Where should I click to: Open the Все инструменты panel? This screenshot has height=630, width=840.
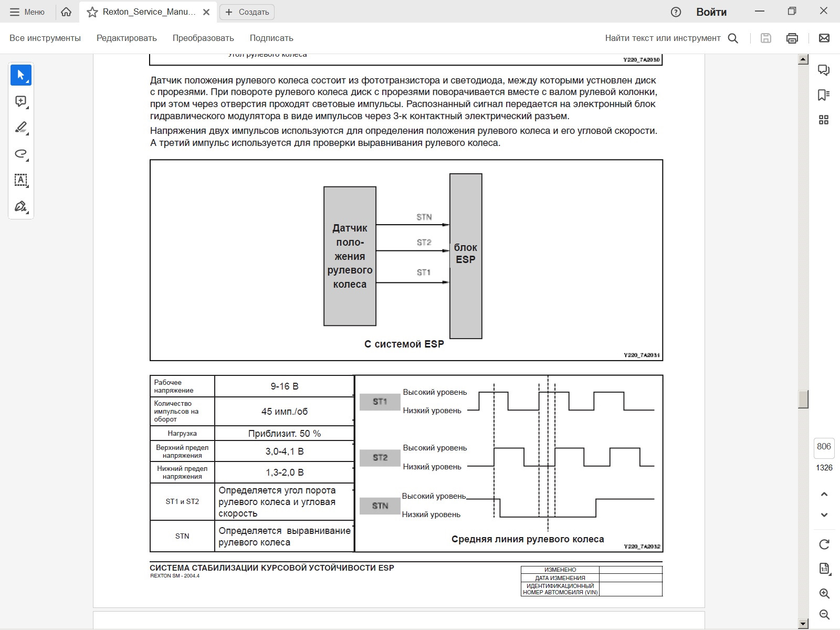tap(45, 38)
